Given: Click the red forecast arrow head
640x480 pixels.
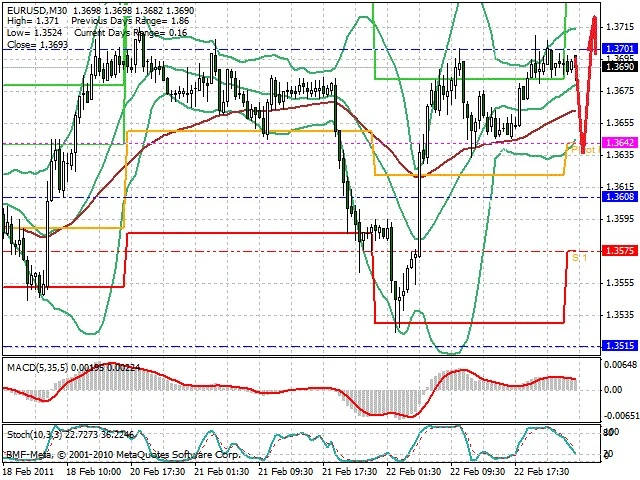Looking at the screenshot, I should point(594,25).
